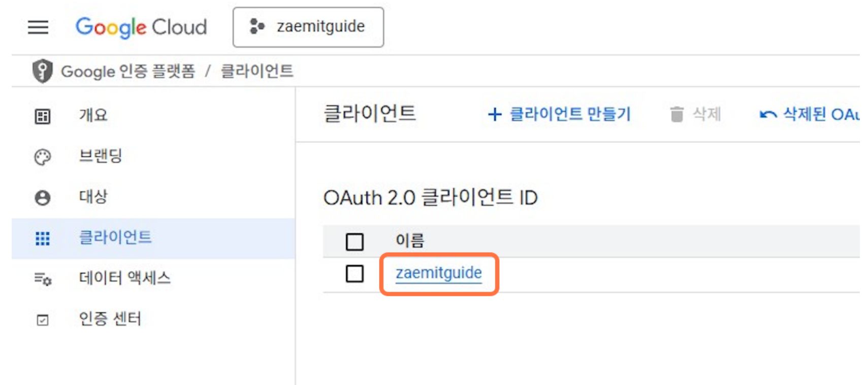Image resolution: width=868 pixels, height=385 pixels.
Task: Click the 브랜딩 palette icon
Action: click(x=43, y=157)
